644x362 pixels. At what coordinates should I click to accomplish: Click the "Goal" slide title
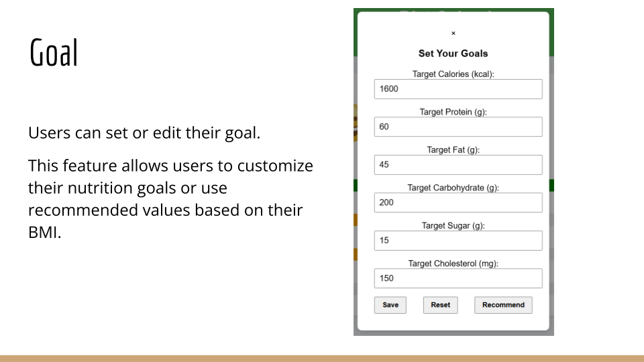[x=54, y=53]
